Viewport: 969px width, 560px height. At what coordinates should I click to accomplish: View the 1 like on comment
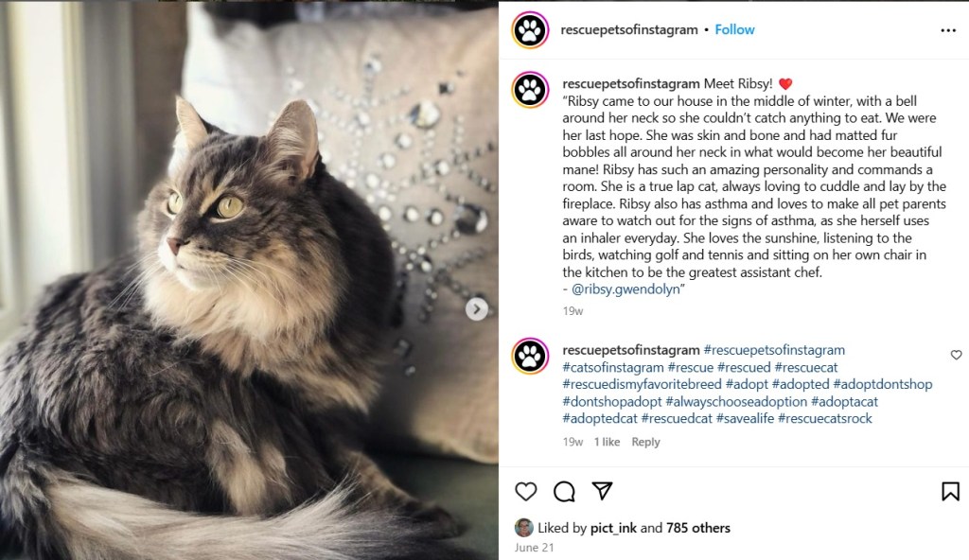607,442
